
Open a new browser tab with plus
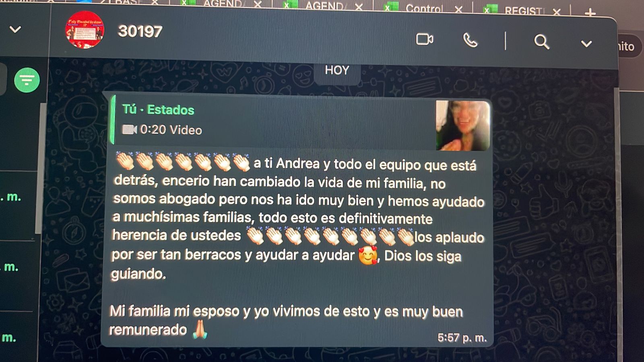pos(590,13)
